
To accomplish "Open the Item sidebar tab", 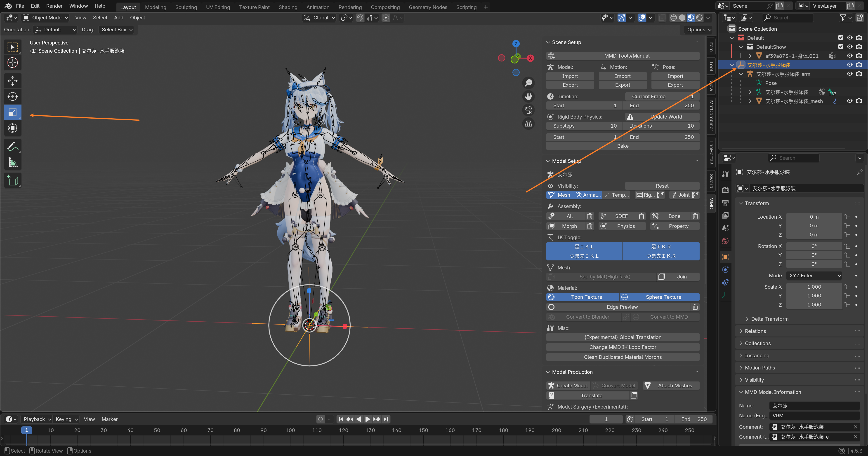I will click(x=711, y=46).
